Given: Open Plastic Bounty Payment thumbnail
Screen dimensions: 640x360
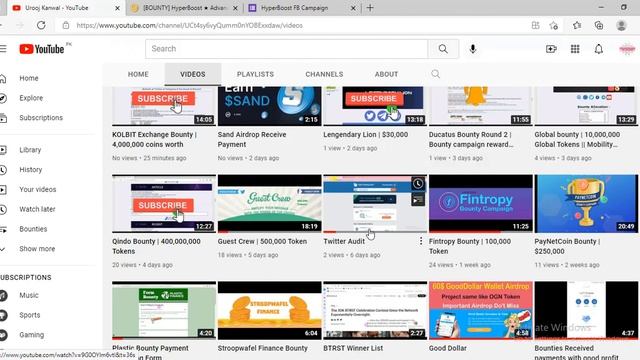Looking at the screenshot, I should (x=164, y=310).
